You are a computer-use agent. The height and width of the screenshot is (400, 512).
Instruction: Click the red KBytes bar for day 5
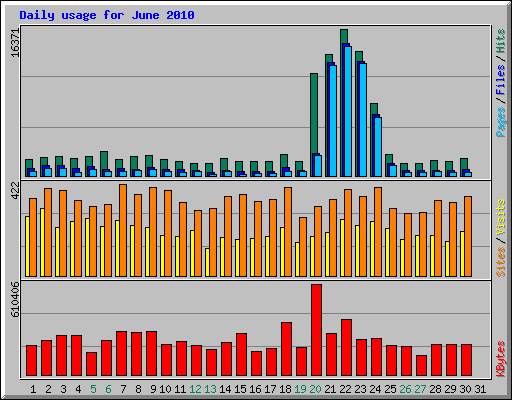pos(91,364)
